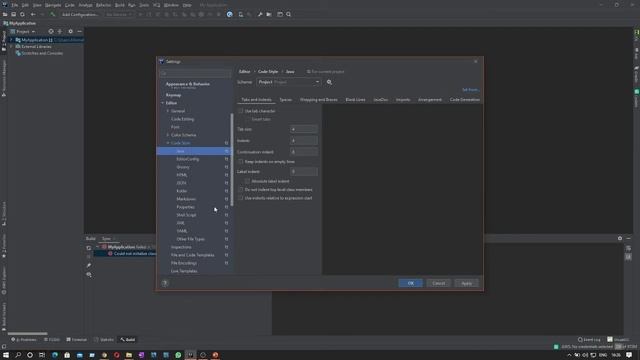The width and height of the screenshot is (640, 360).
Task: Open folder icon in main toolbar
Action: tap(5, 14)
